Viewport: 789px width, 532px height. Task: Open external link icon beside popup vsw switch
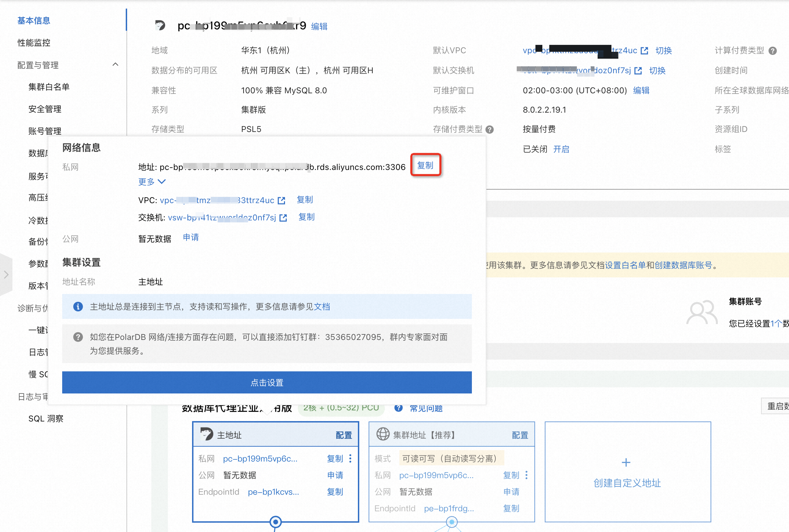[283, 218]
